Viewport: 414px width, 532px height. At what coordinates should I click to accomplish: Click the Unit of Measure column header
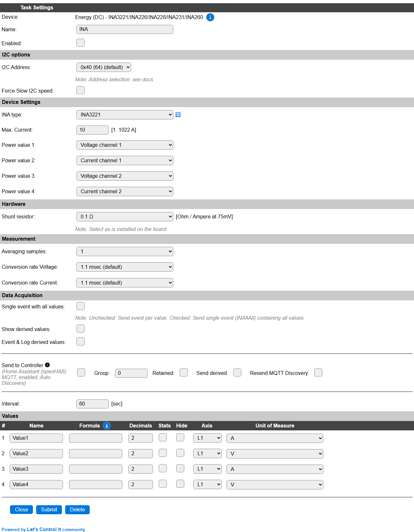point(275,426)
